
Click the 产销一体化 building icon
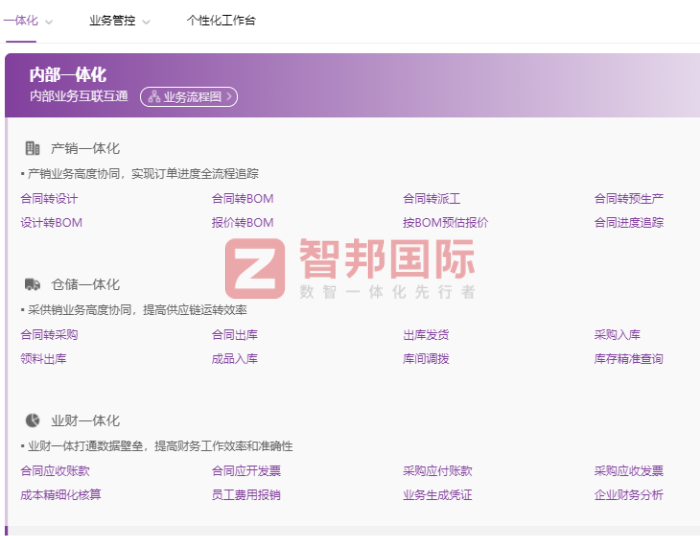[33, 148]
